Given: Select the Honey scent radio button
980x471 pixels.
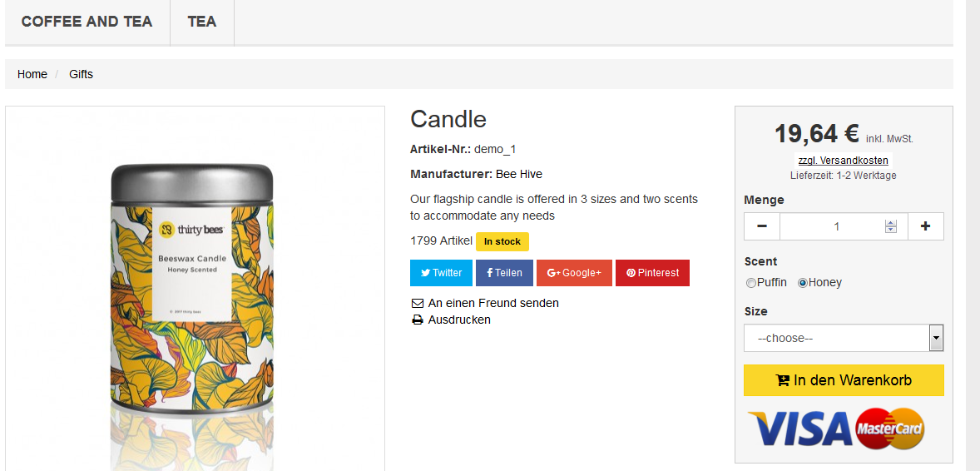Looking at the screenshot, I should [x=803, y=283].
